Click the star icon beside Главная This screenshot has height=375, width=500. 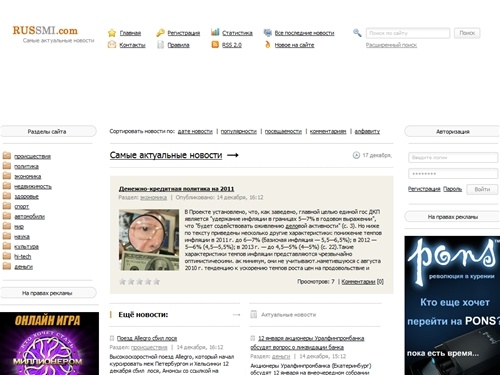112,33
